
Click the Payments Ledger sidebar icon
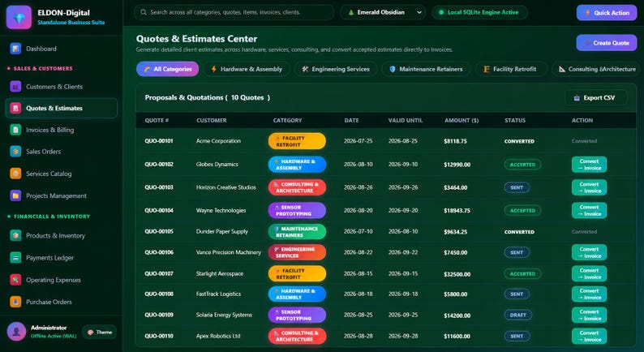coord(15,258)
